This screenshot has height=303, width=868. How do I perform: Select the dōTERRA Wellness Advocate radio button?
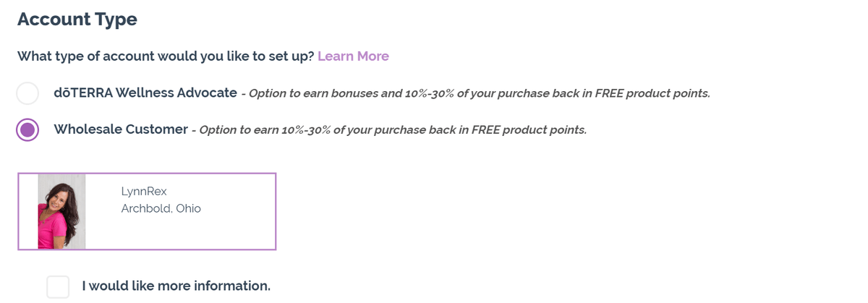coord(27,93)
